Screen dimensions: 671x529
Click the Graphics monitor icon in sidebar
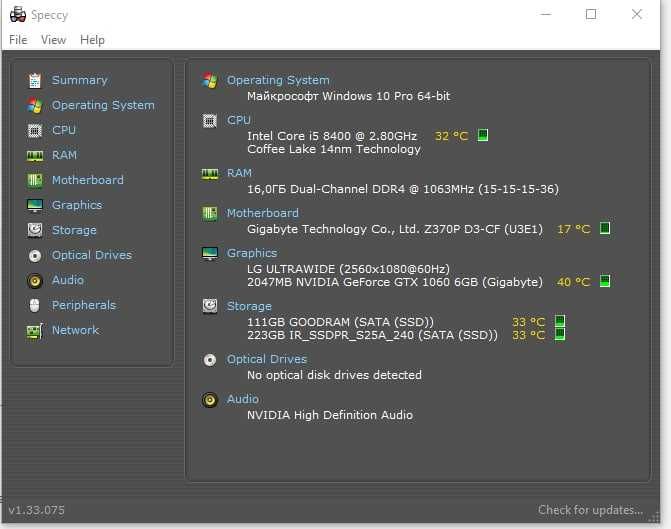(x=35, y=205)
